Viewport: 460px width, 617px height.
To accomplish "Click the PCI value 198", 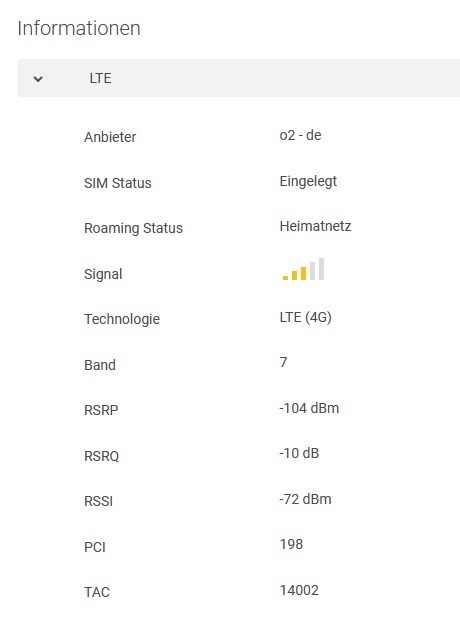I will click(291, 544).
